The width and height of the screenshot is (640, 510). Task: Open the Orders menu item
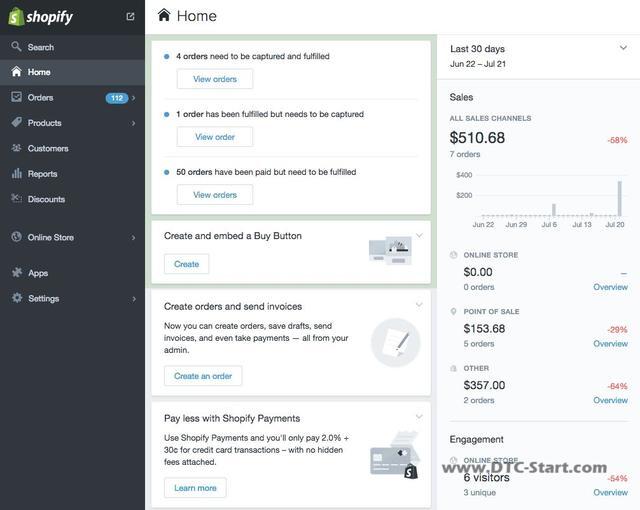coord(72,98)
